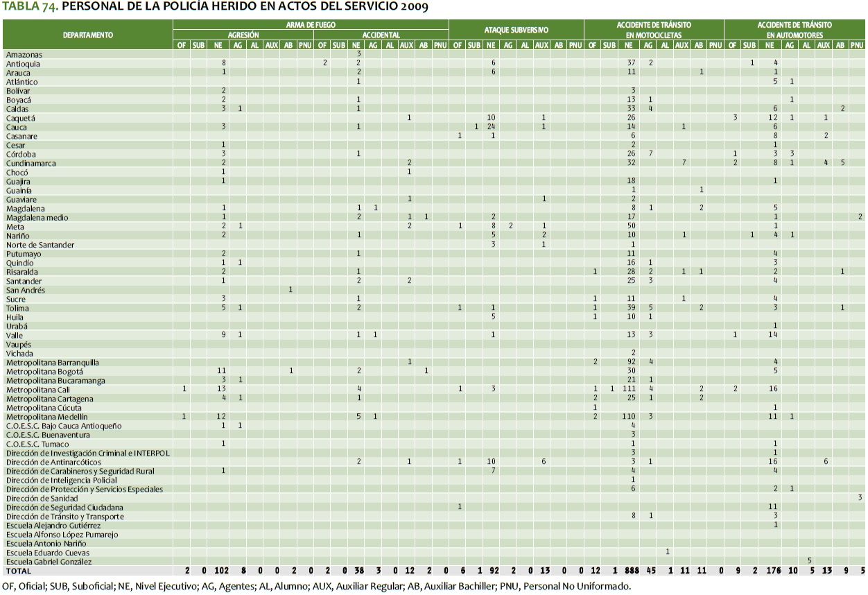The height and width of the screenshot is (595, 868).
Task: Click value 24 in the Cauca row
Action: [x=491, y=127]
